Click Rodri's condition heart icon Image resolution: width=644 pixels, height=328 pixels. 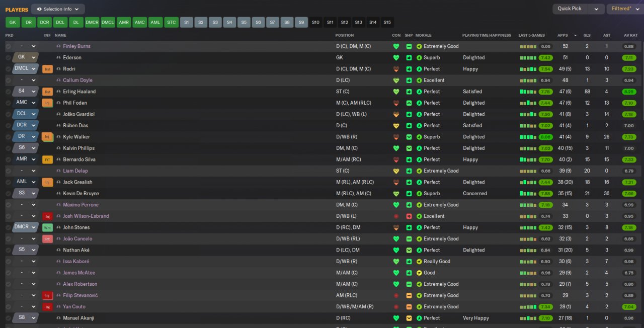396,69
